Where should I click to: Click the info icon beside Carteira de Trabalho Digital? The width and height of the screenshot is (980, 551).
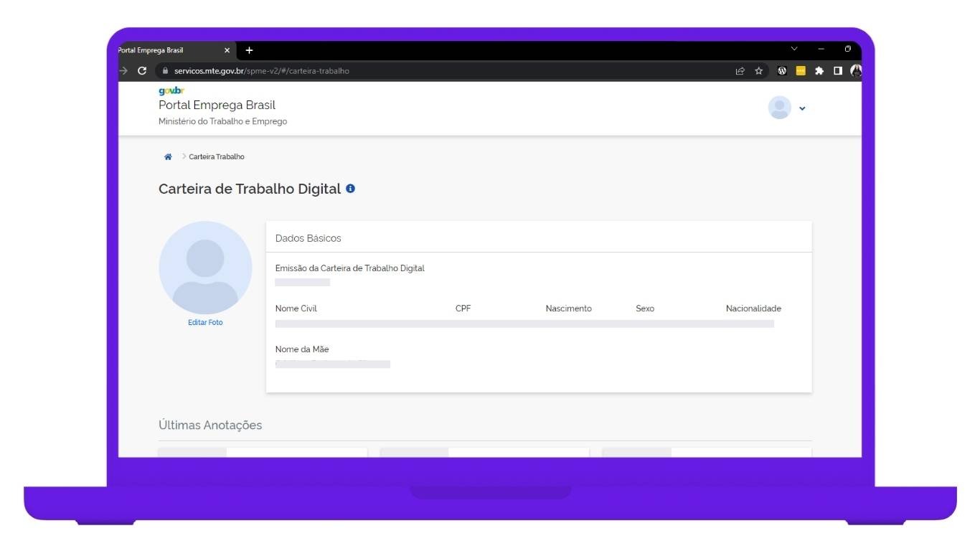(x=350, y=189)
